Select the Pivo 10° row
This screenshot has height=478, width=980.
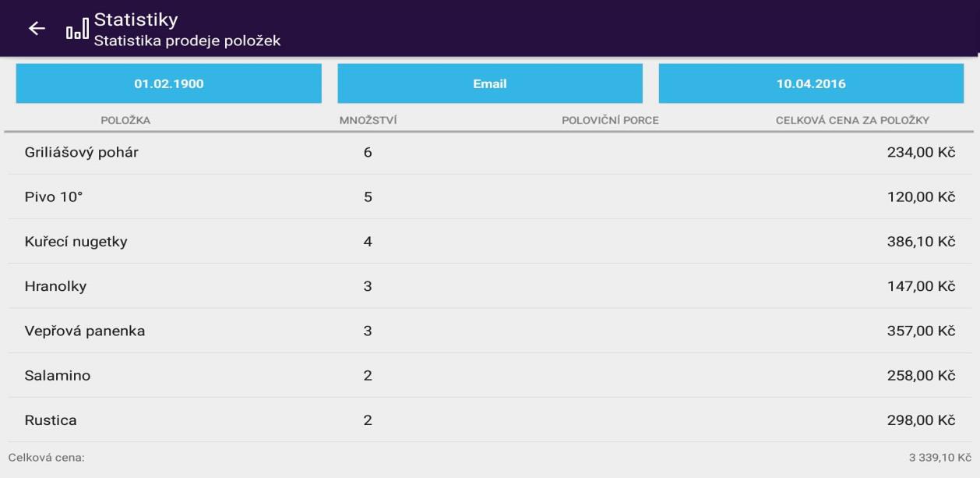54,197
